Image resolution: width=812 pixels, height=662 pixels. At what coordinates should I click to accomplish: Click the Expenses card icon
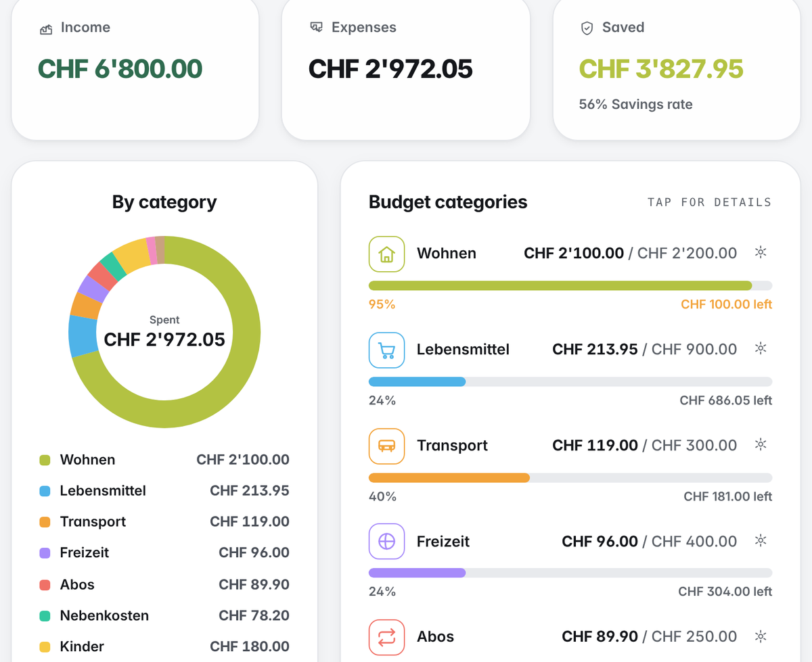(x=316, y=28)
